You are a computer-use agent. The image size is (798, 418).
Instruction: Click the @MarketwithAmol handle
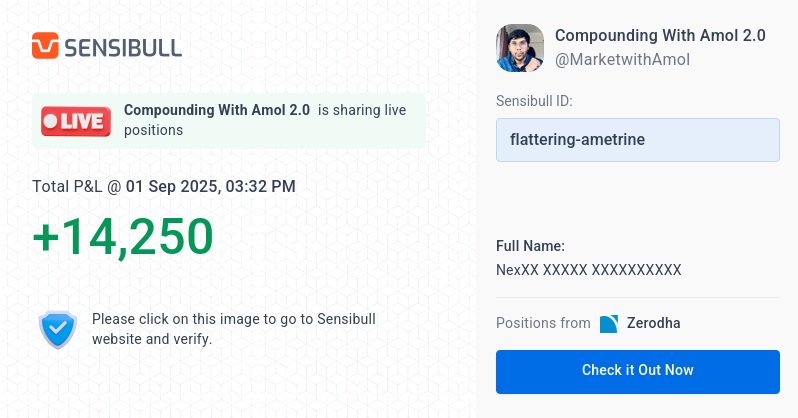(622, 60)
